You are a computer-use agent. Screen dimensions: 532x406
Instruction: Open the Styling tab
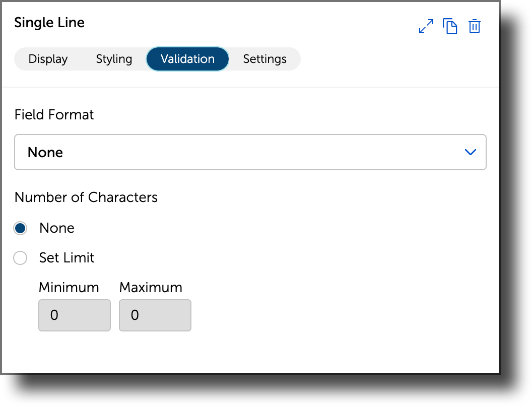tap(114, 59)
